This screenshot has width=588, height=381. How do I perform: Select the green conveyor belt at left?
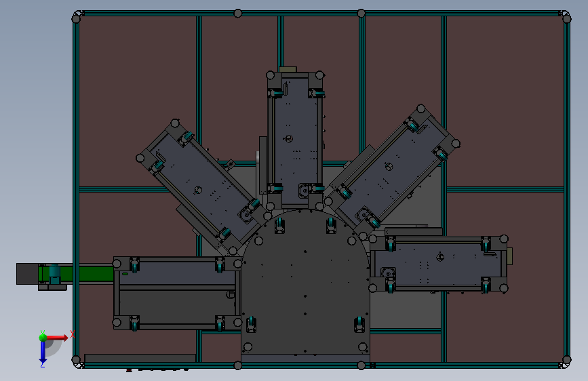pos(77,274)
